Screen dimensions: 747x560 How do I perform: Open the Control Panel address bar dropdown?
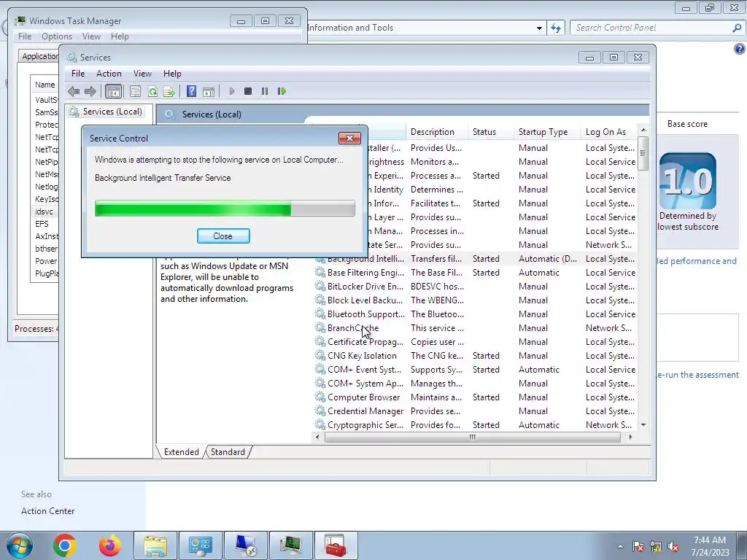tap(539, 28)
